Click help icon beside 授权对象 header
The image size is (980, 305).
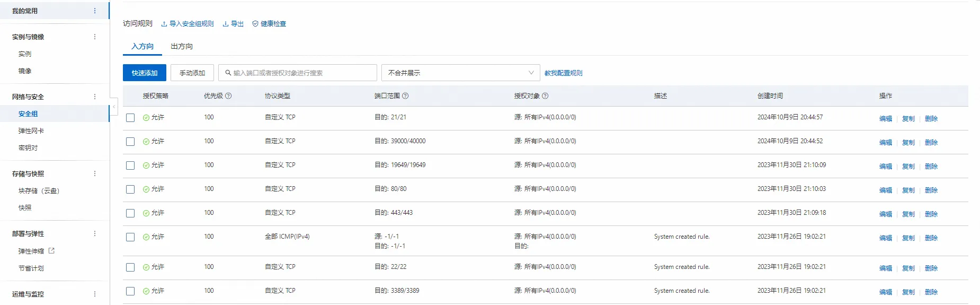(x=545, y=96)
